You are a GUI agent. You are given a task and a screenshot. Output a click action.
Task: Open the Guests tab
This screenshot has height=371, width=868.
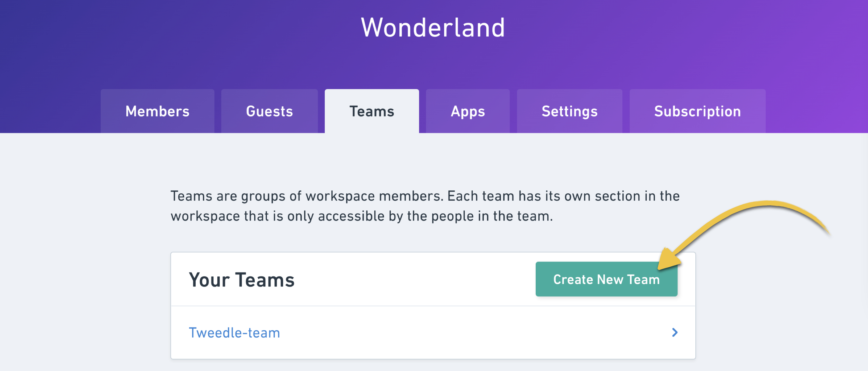click(x=269, y=111)
